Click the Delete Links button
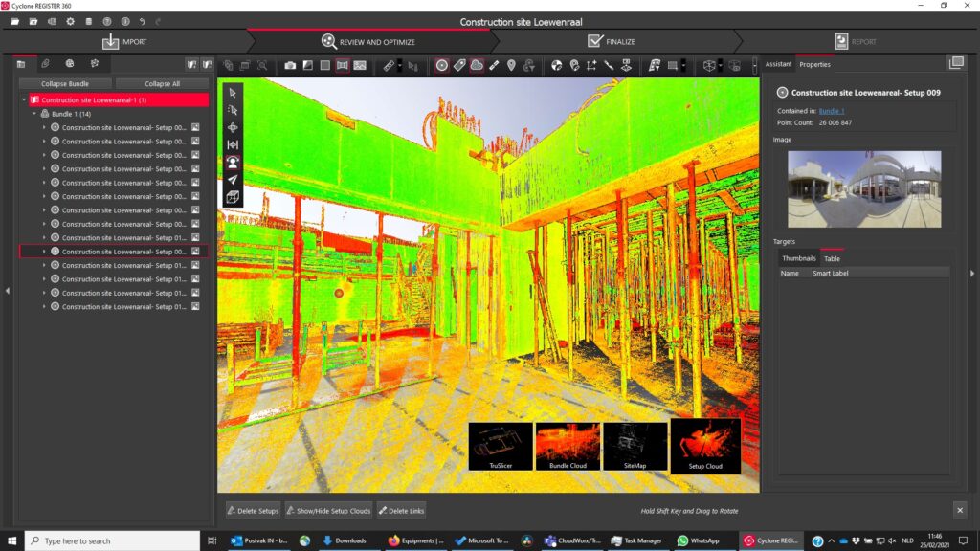Image resolution: width=980 pixels, height=551 pixels. (401, 511)
